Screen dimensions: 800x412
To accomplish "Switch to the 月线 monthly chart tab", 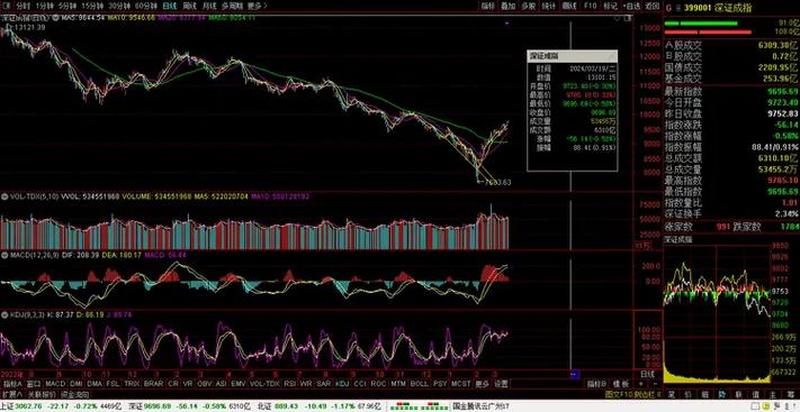I will 209,6.
